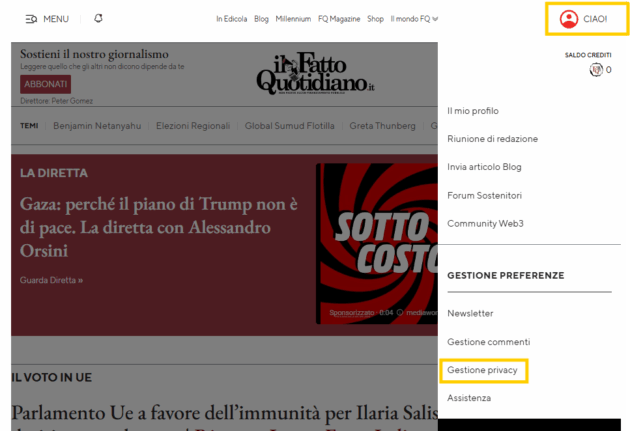630x431 pixels.
Task: Click the notification bell icon
Action: pos(98,19)
